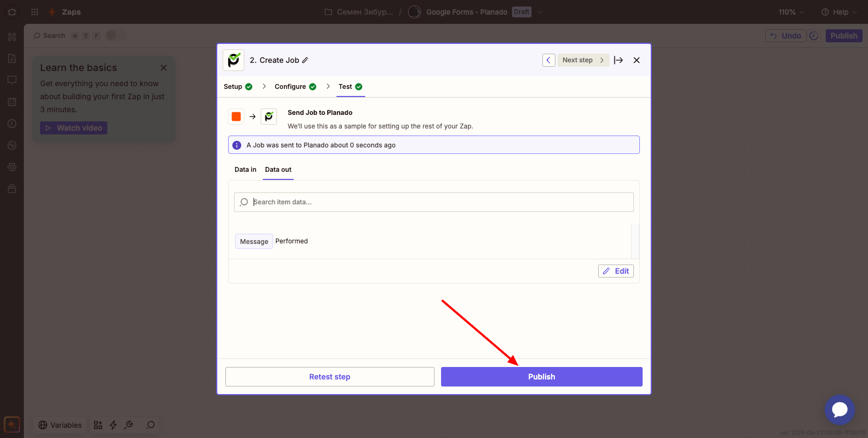This screenshot has height=438, width=868.
Task: Click the orange trigger app square icon
Action: (236, 117)
